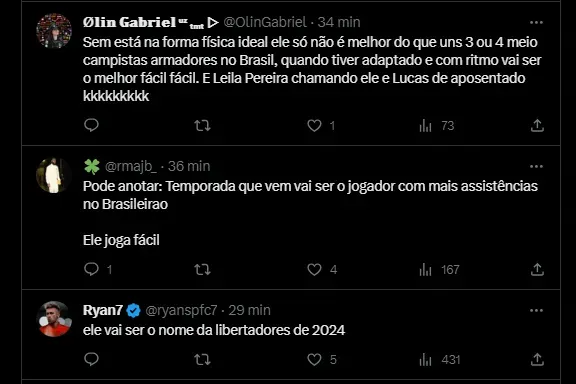This screenshot has height=384, width=576.
Task: Open @OlinGabriel profile handle link
Action: click(265, 22)
